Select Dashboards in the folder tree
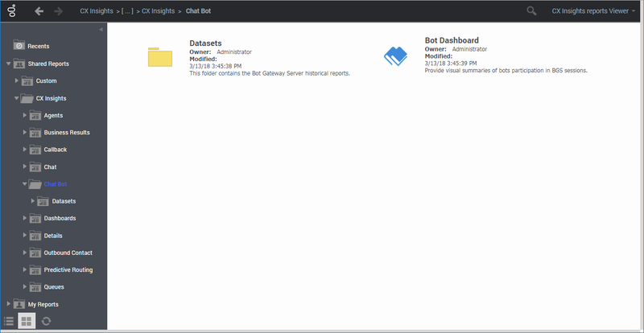Image resolution: width=644 pixels, height=333 pixels. [60, 219]
